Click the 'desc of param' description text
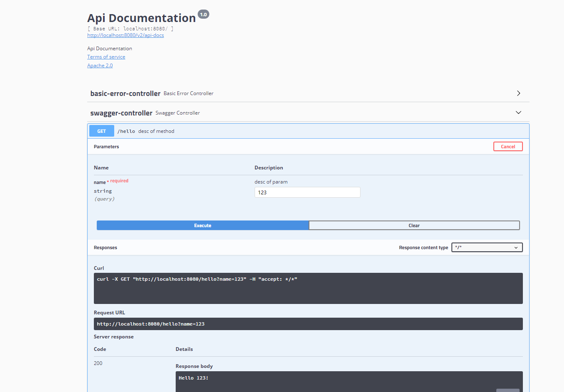The width and height of the screenshot is (564, 392). [x=271, y=182]
